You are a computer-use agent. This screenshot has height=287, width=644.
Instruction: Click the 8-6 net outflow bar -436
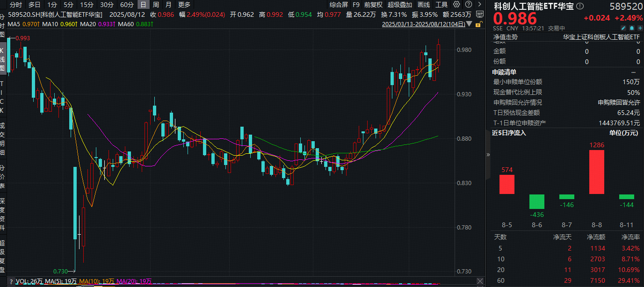tap(536, 201)
